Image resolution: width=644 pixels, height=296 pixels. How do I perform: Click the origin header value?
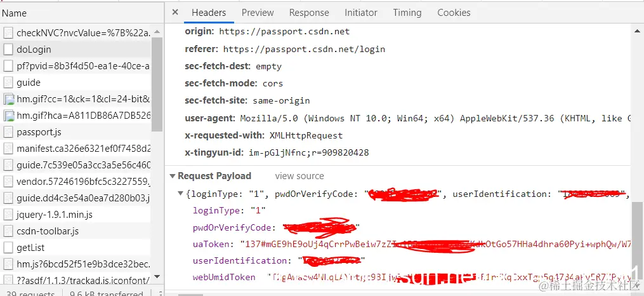coord(284,32)
